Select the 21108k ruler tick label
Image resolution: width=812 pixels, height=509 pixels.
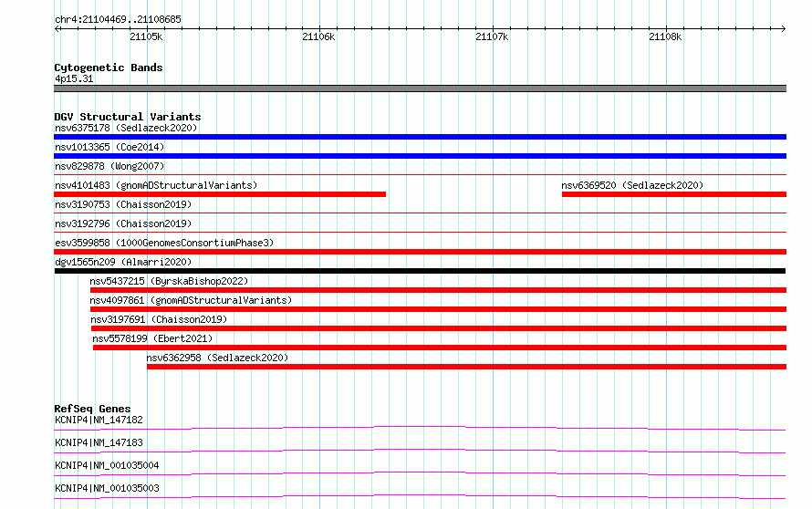pyautogui.click(x=665, y=36)
